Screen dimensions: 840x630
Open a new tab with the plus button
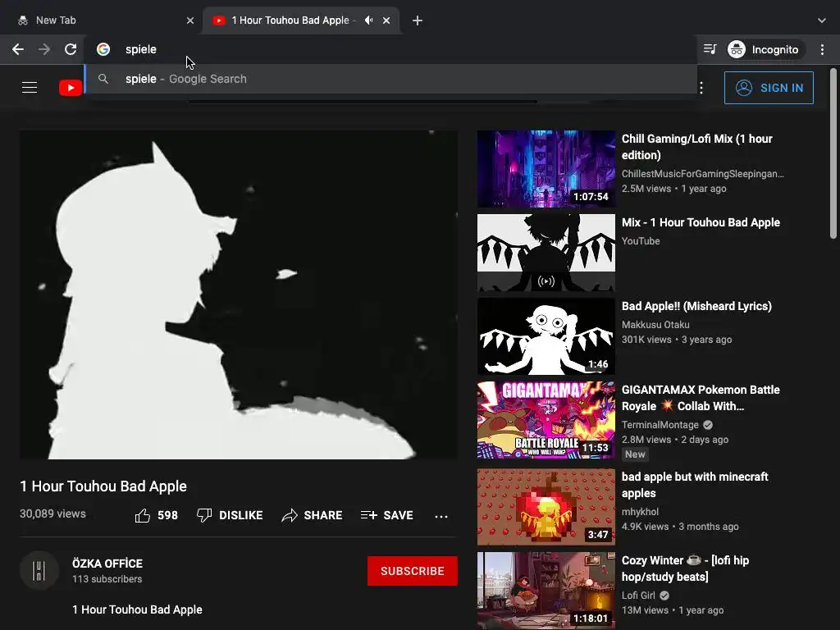pos(418,21)
